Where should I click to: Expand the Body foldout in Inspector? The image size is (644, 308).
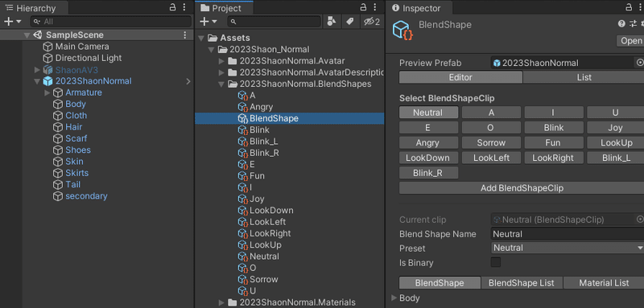coord(394,298)
